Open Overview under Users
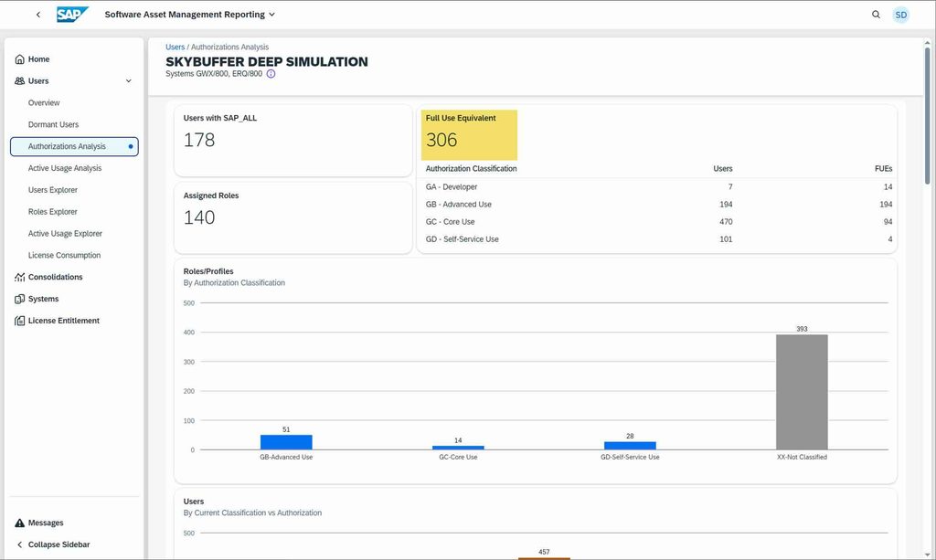 (x=44, y=102)
